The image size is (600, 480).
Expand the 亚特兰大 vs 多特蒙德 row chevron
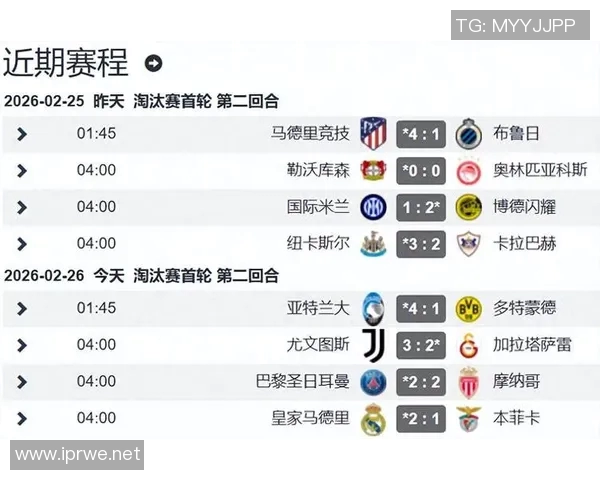[22, 308]
